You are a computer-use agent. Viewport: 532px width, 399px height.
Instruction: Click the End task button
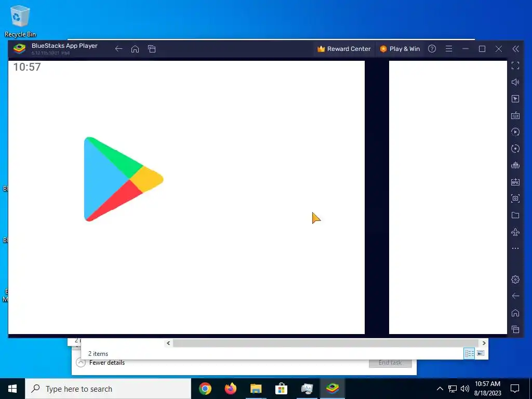click(x=390, y=363)
